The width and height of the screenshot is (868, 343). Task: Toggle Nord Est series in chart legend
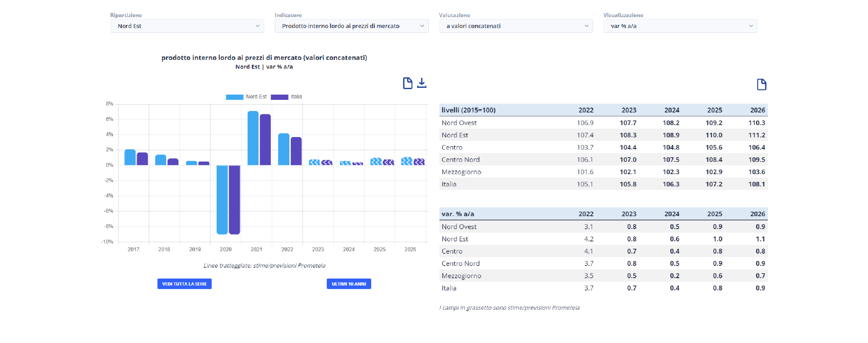tap(256, 97)
